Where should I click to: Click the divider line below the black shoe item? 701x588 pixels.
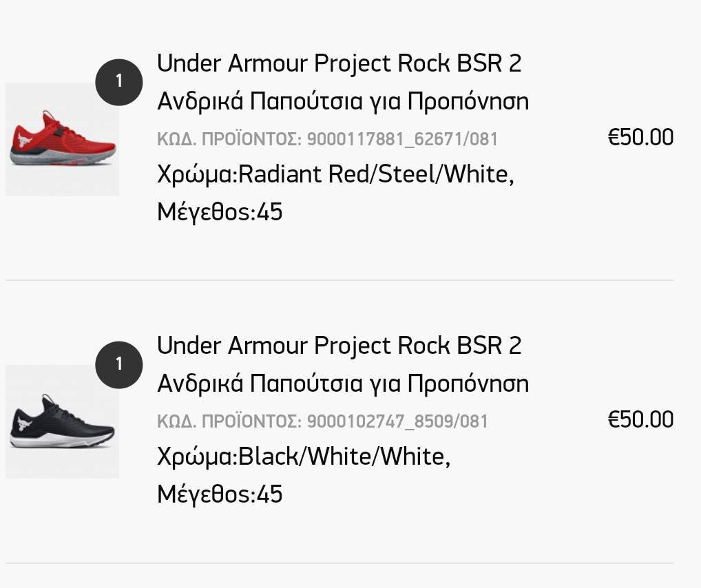point(339,563)
